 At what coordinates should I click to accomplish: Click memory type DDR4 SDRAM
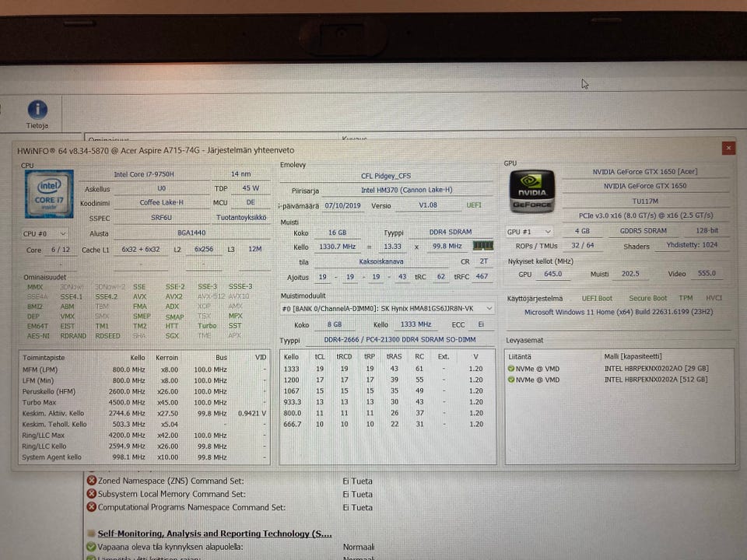coord(451,232)
